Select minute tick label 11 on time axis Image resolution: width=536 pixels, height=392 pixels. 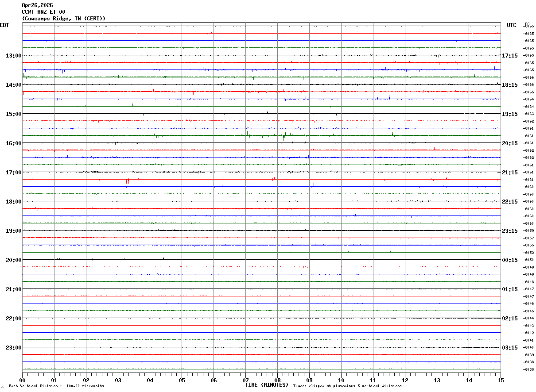point(373,380)
